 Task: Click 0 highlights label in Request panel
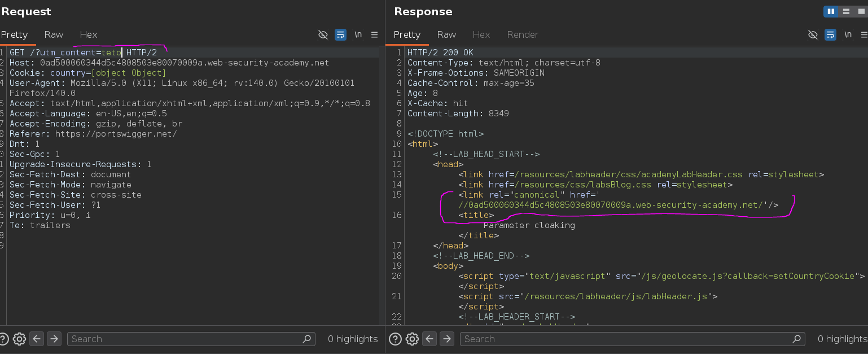[353, 339]
